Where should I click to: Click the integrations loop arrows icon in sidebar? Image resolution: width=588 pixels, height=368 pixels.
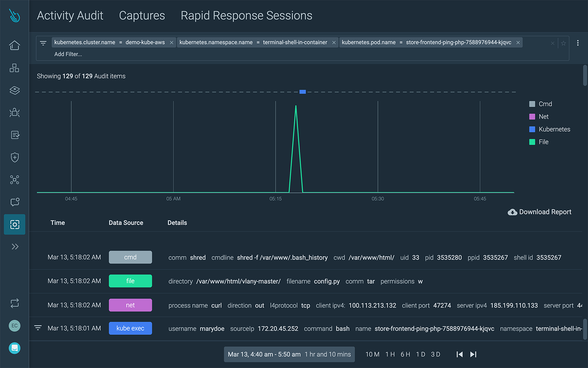pyautogui.click(x=15, y=303)
